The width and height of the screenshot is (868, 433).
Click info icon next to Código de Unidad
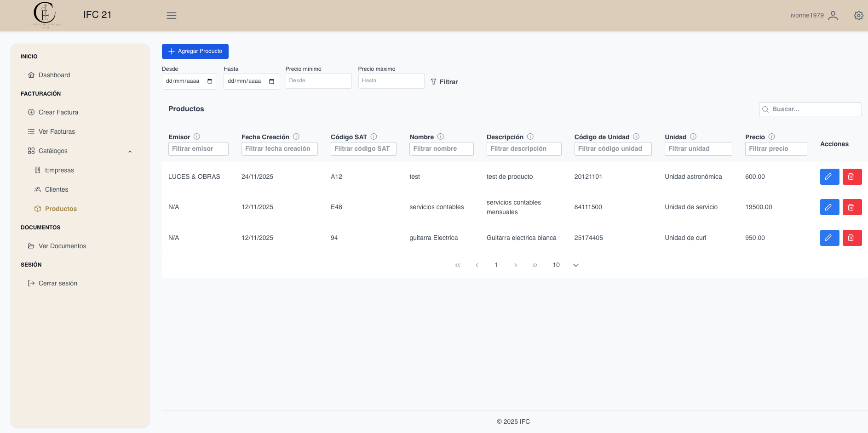636,137
